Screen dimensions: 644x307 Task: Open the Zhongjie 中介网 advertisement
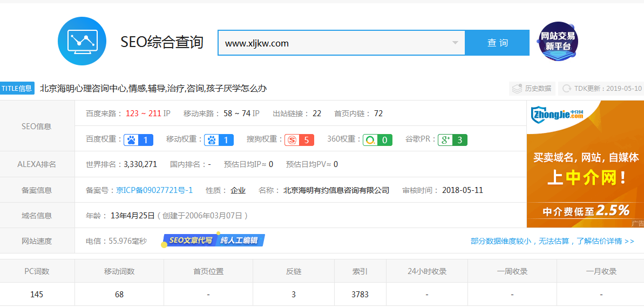(x=585, y=164)
